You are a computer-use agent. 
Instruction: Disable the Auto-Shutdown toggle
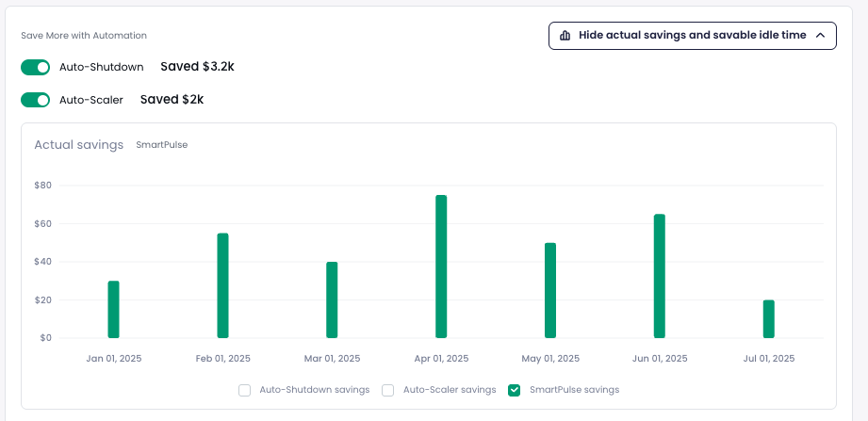pos(35,68)
